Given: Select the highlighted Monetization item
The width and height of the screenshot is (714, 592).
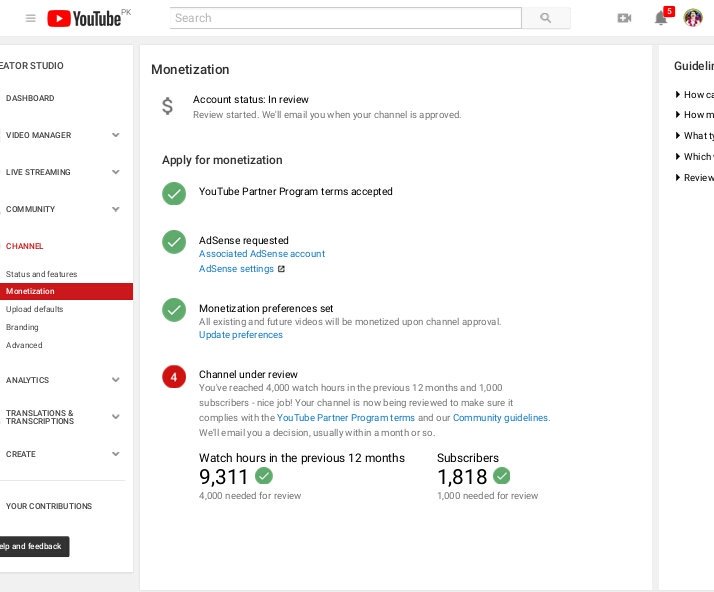Looking at the screenshot, I should point(66,291).
